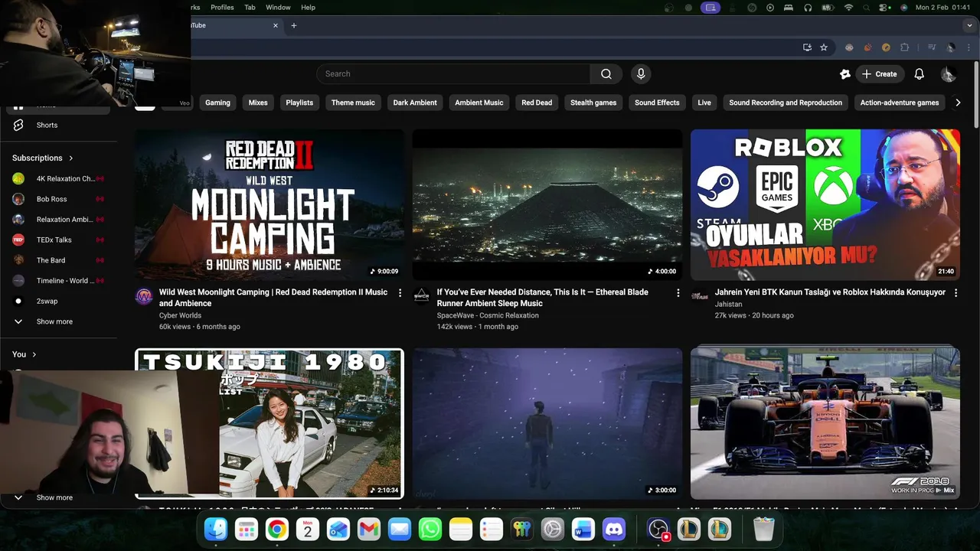
Task: Start voice search with the microphone icon
Action: tap(641, 74)
